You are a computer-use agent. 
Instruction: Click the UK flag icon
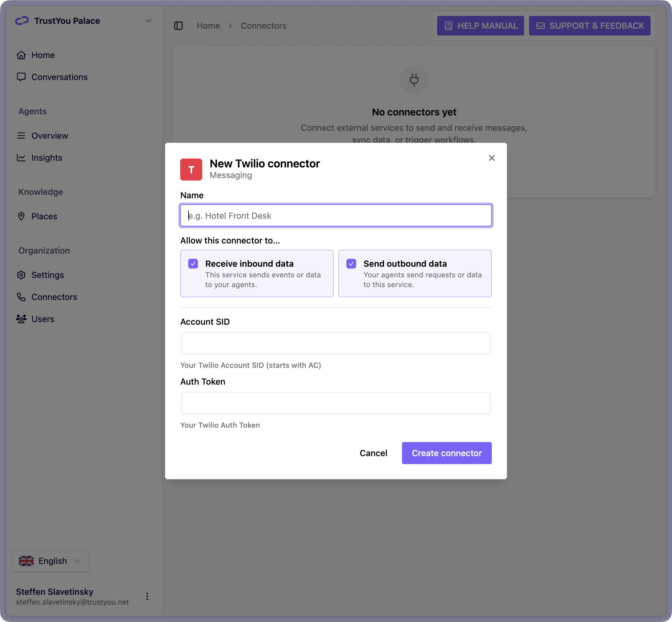pos(26,561)
